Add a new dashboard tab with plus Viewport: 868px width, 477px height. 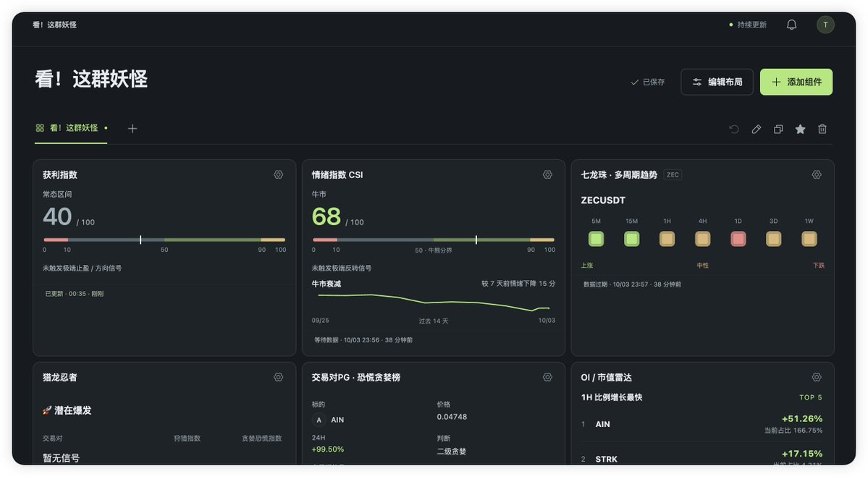[132, 128]
